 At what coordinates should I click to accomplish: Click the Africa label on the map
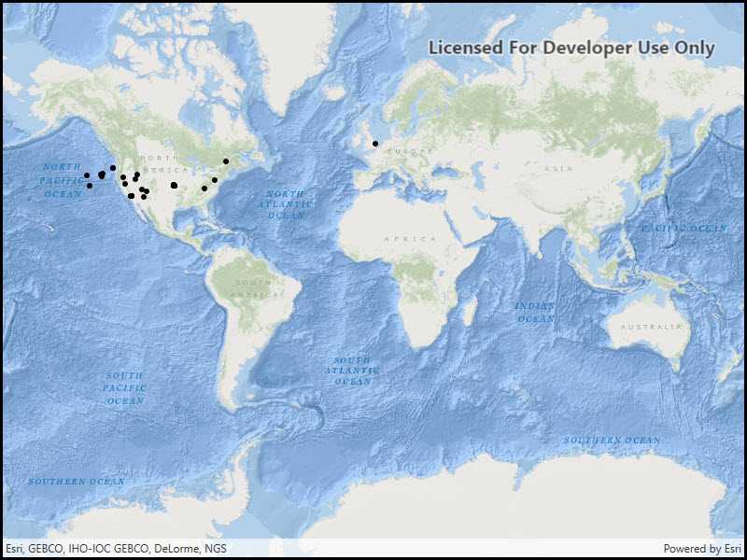410,239
